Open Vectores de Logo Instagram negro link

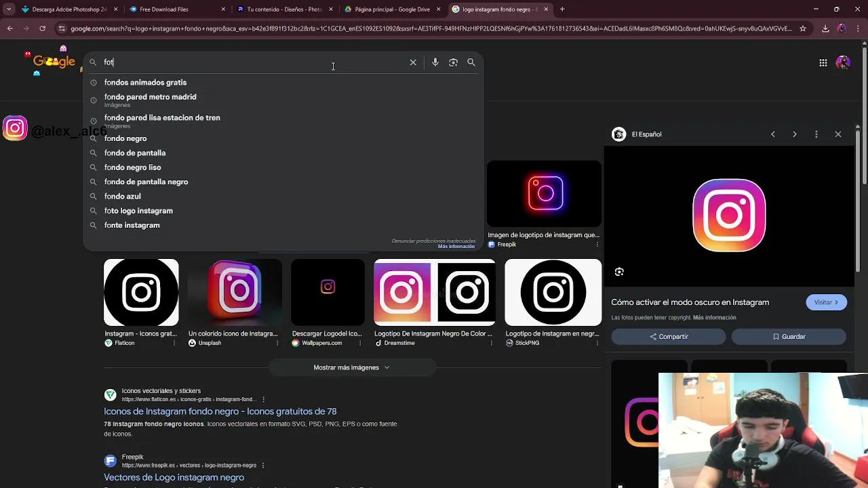174,478
